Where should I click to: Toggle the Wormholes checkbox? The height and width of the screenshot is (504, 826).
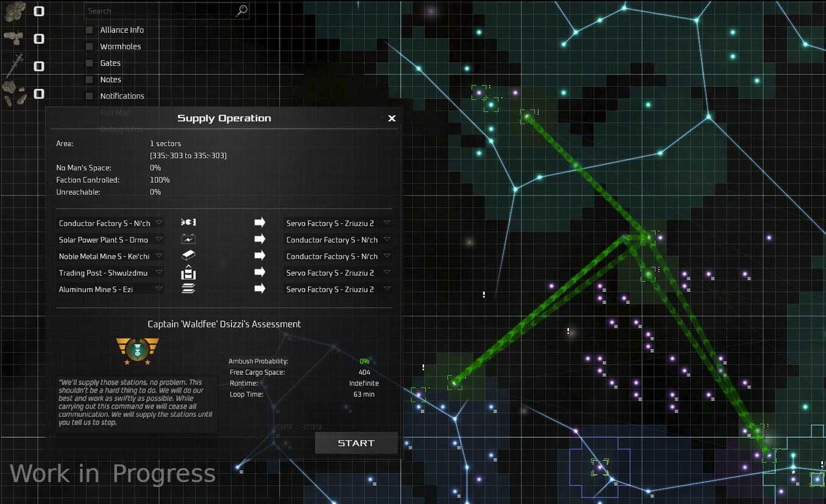[x=90, y=46]
